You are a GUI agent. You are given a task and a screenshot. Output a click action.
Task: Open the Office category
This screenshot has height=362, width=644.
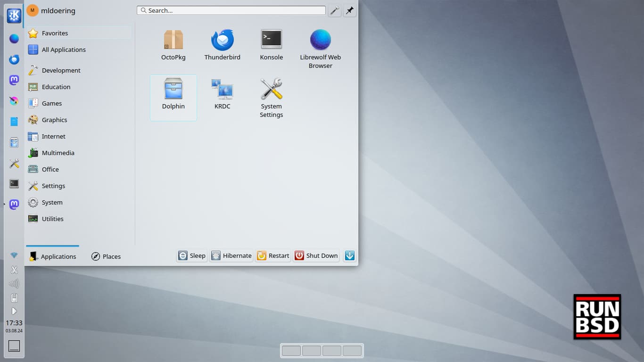point(79,169)
